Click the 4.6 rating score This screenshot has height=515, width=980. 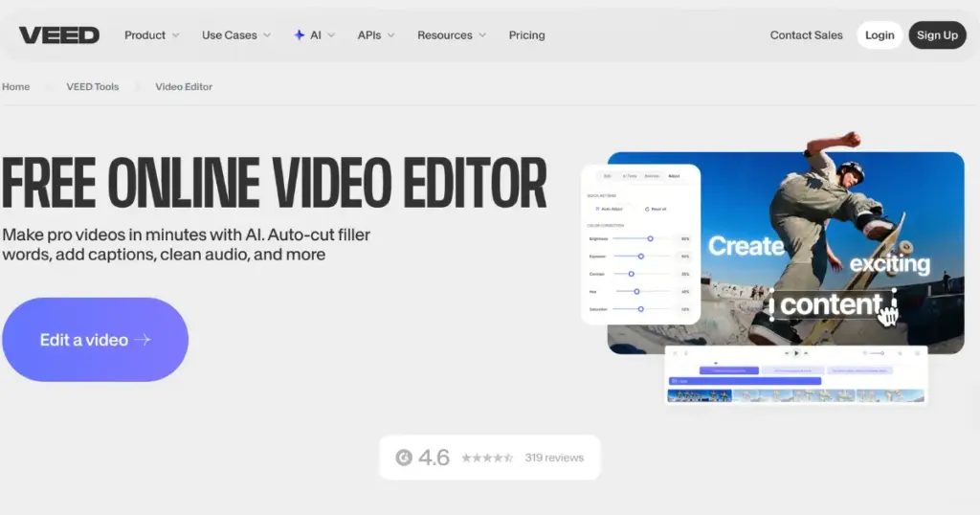coord(434,458)
